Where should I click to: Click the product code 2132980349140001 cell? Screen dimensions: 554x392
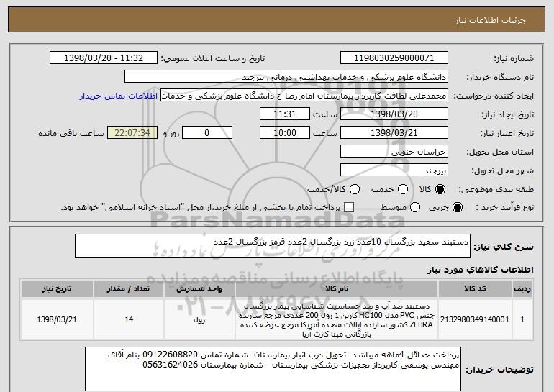pos(475,319)
